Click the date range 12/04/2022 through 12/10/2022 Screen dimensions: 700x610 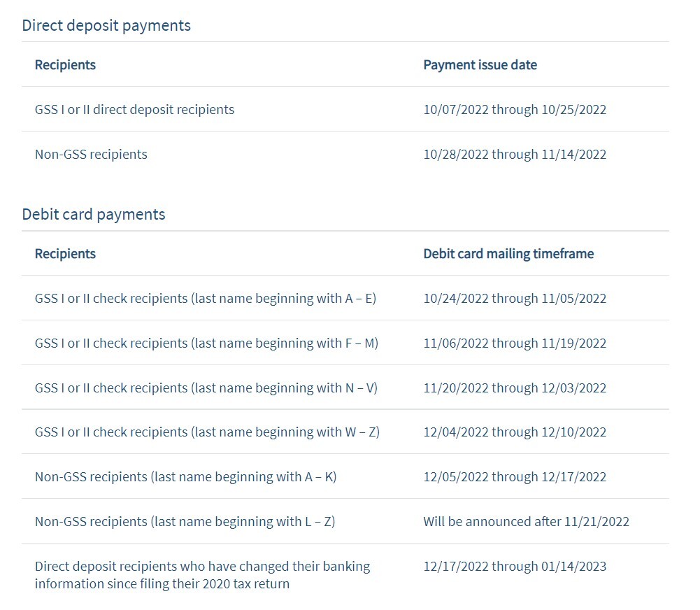(515, 432)
